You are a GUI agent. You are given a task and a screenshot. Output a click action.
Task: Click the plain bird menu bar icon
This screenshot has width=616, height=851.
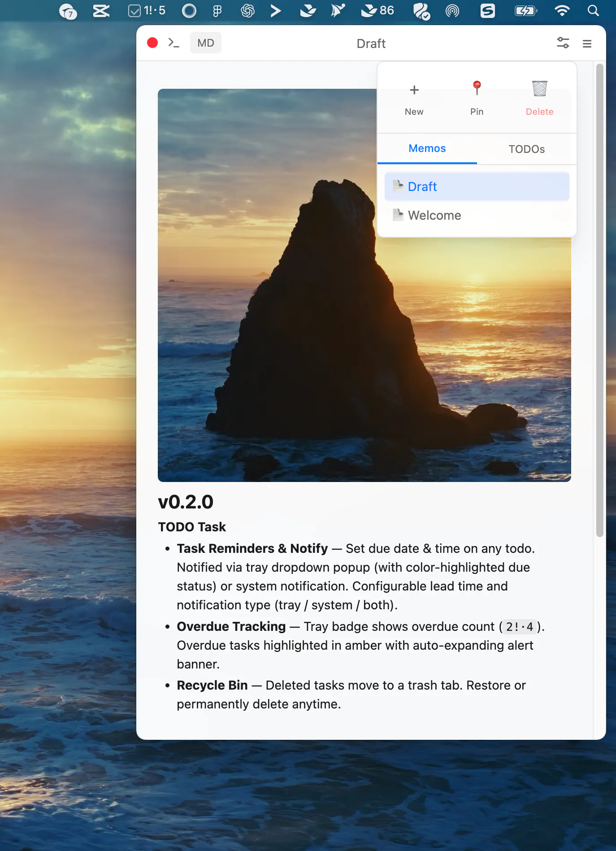tap(308, 10)
